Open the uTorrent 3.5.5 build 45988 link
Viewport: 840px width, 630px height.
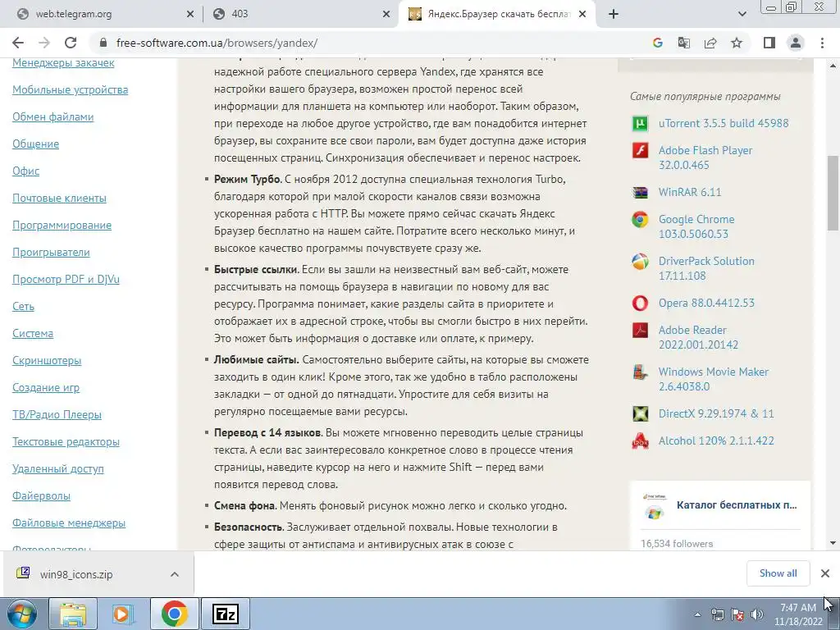point(724,123)
